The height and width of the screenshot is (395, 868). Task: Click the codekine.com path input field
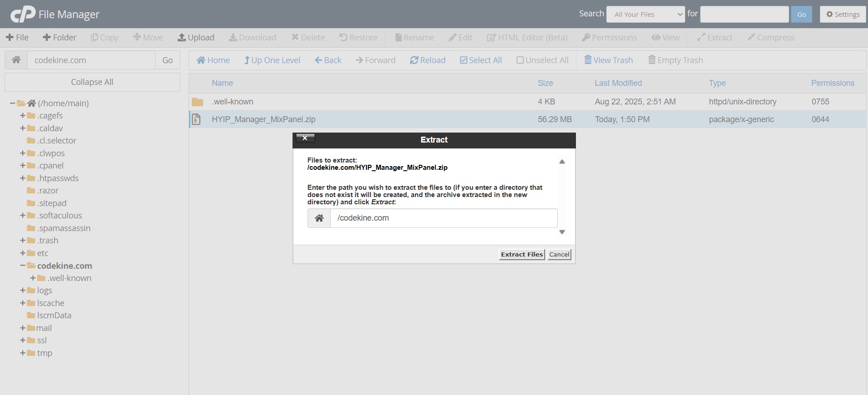click(x=91, y=60)
